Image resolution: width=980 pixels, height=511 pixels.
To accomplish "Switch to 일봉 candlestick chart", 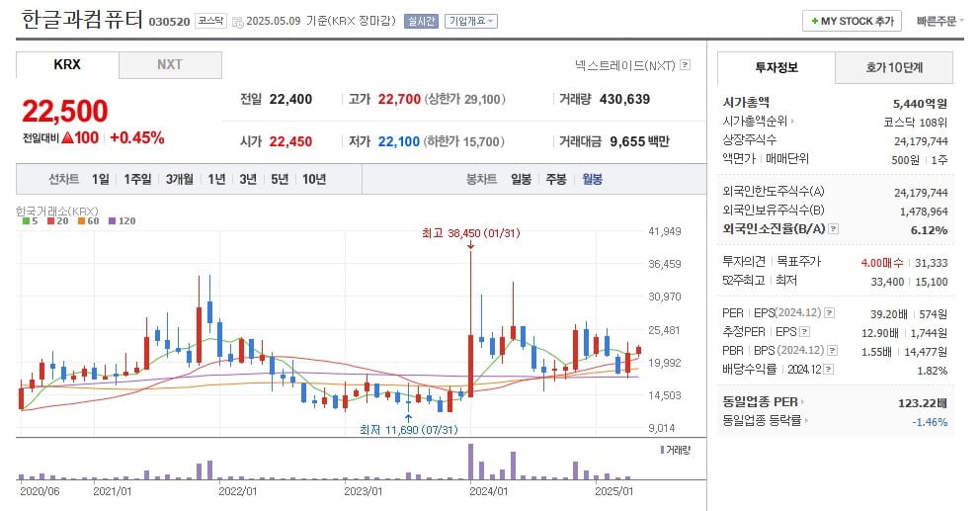I will tap(522, 180).
